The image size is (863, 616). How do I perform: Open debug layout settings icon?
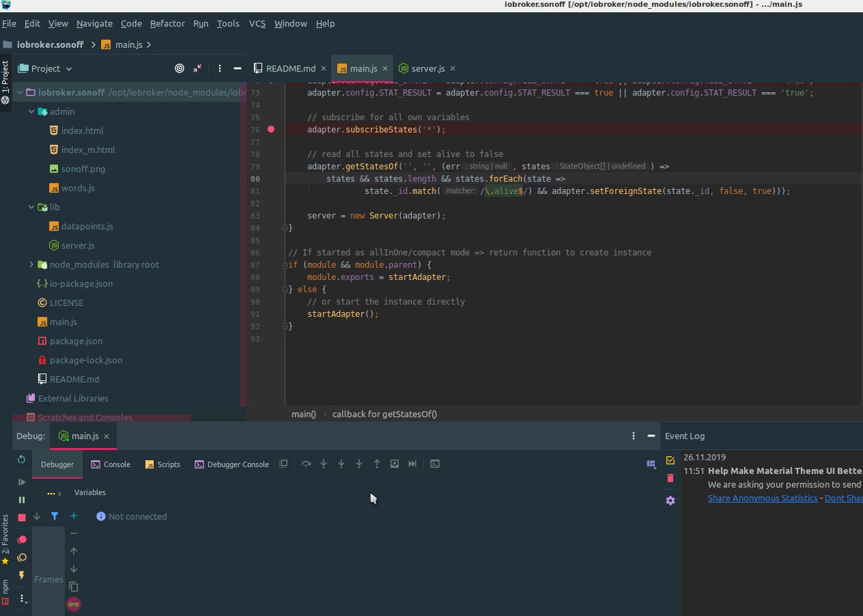click(x=651, y=464)
